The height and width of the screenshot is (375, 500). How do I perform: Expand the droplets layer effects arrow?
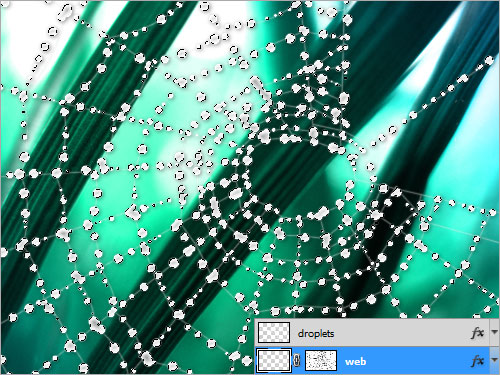(x=495, y=332)
